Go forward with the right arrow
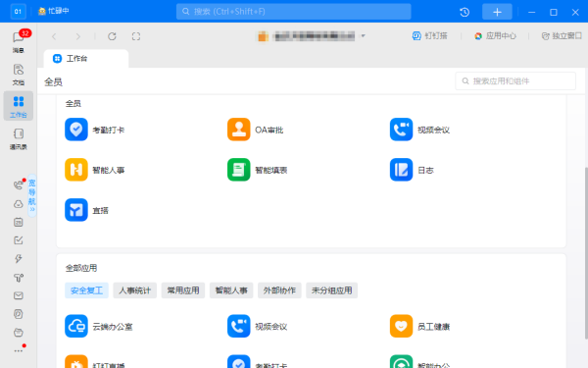This screenshot has width=588, height=368. [x=78, y=36]
